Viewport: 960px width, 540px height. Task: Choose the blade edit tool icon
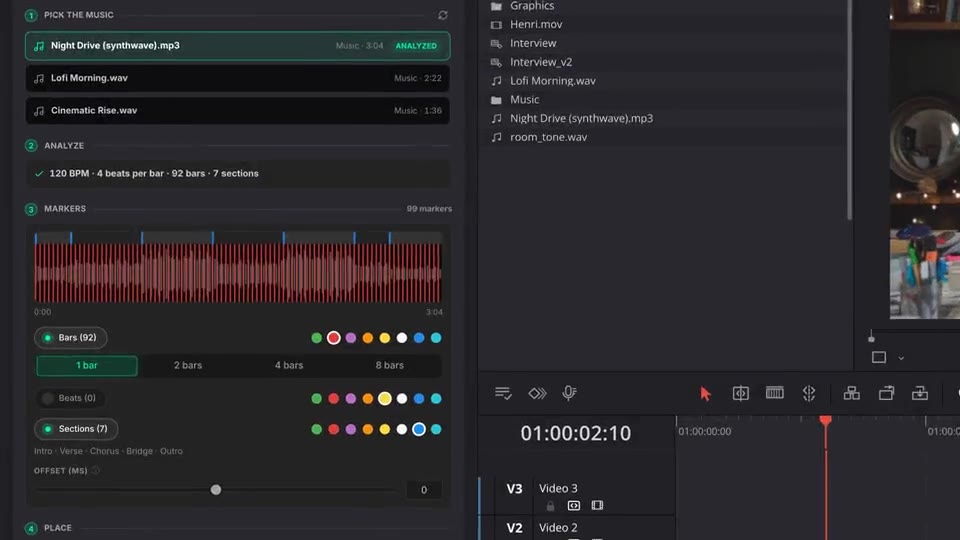point(809,393)
